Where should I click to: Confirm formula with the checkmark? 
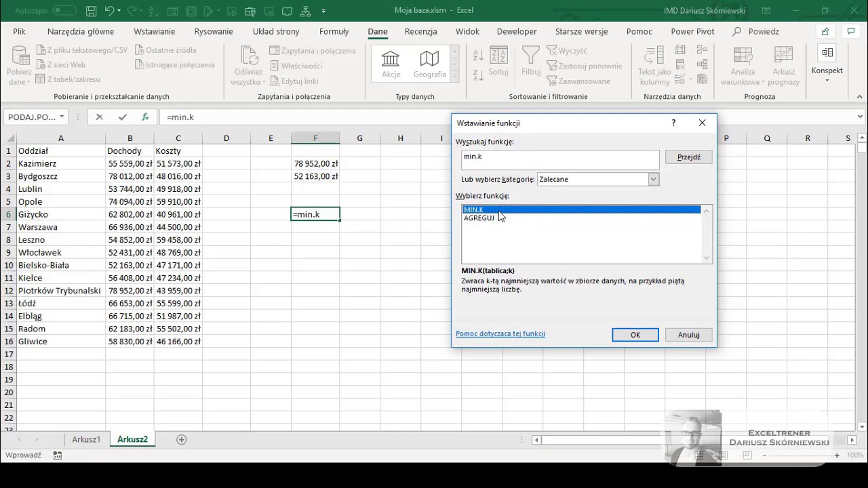tap(123, 117)
